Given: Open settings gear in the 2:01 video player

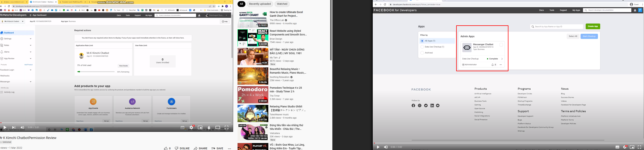Looking at the screenshot, I should pyautogui.click(x=191, y=127).
